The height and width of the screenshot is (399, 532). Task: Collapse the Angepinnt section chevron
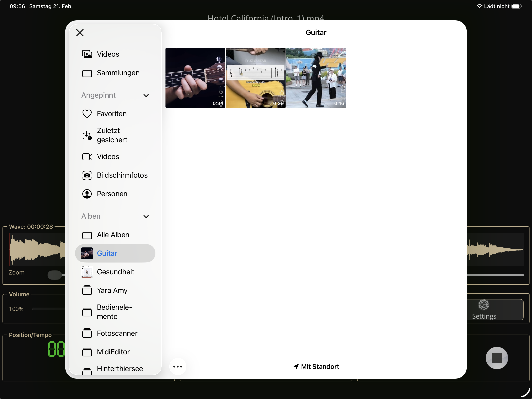(146, 95)
